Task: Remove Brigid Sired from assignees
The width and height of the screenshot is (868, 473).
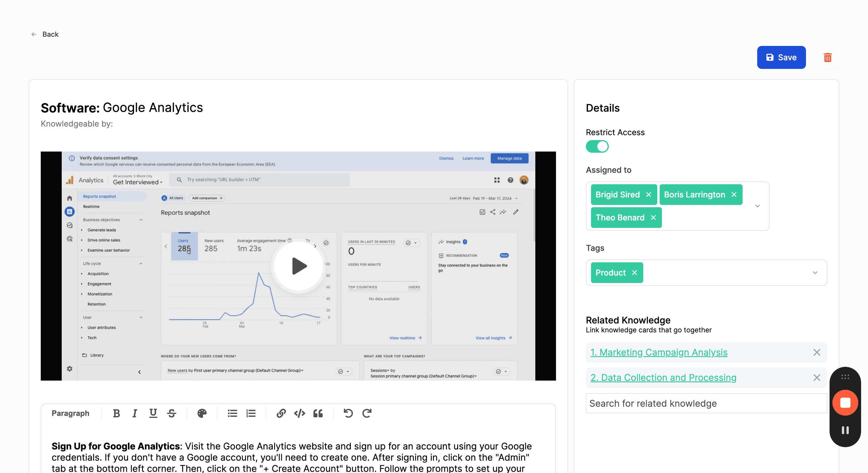Action: [649, 195]
